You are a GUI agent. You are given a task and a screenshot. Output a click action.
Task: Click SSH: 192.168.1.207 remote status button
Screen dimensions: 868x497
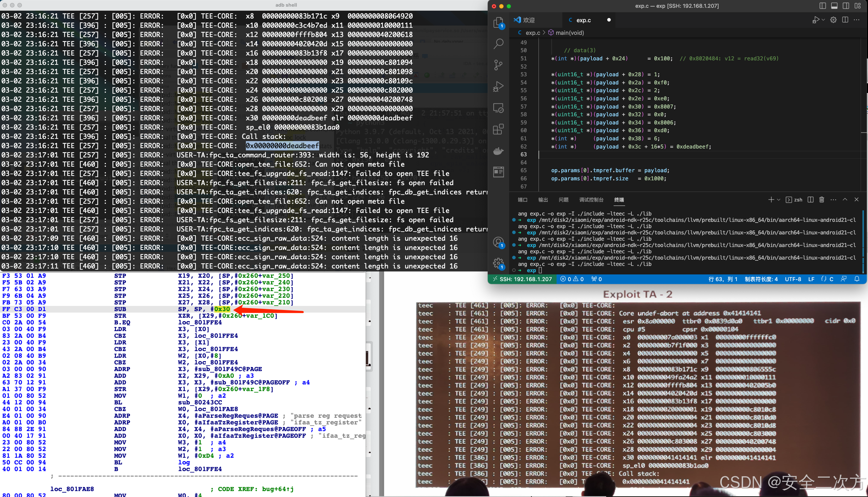coord(522,279)
